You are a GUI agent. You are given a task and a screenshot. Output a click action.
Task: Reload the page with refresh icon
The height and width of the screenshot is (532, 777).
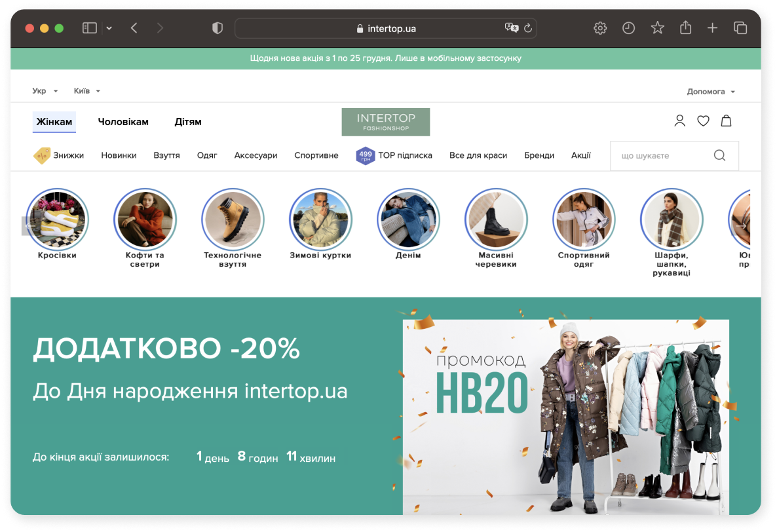point(528,28)
